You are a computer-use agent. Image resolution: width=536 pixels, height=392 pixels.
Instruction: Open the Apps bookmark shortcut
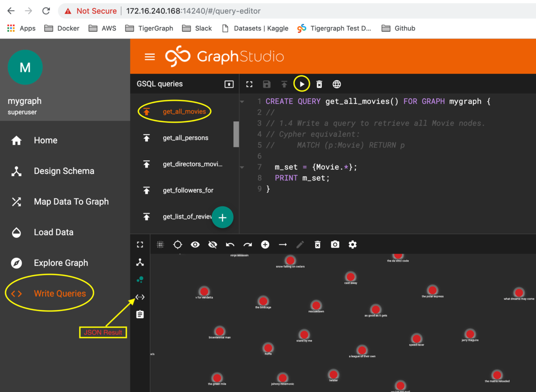(21, 28)
